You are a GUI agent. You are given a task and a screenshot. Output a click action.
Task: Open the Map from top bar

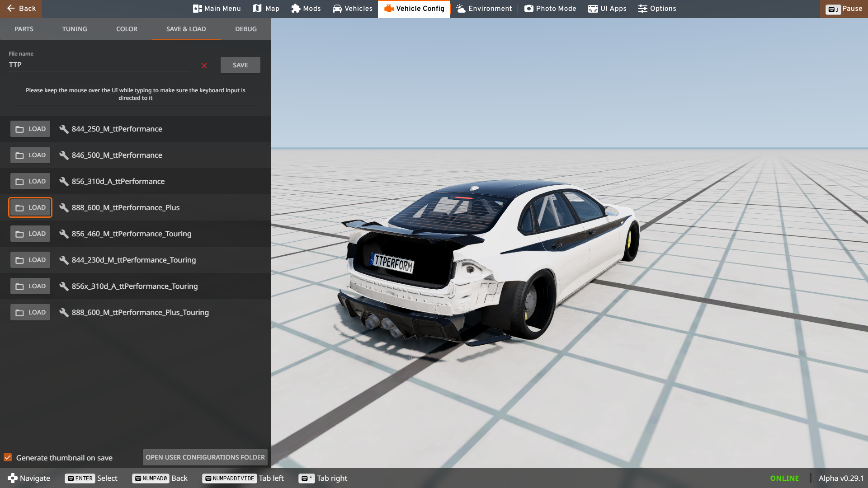266,9
